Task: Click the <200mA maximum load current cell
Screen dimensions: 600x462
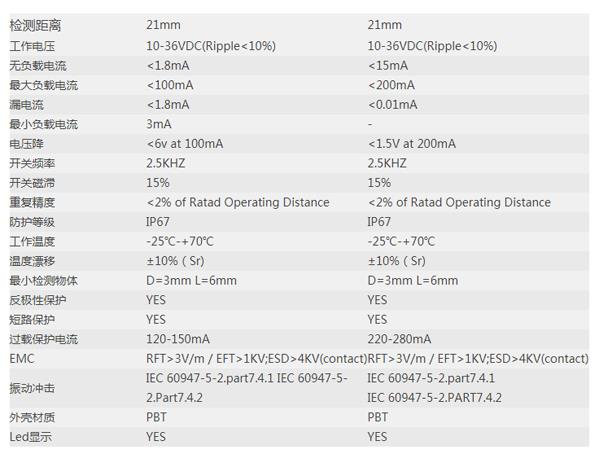Action: 391,85
